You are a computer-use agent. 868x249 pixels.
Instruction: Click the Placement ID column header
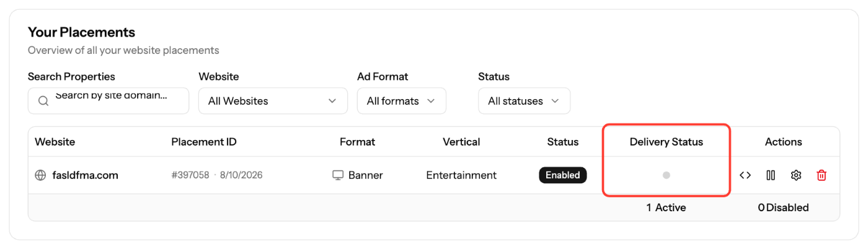[x=204, y=142]
